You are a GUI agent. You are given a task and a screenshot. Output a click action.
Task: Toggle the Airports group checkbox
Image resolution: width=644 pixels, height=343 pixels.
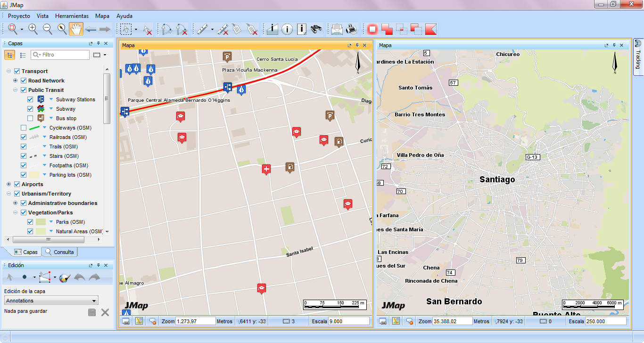(17, 184)
